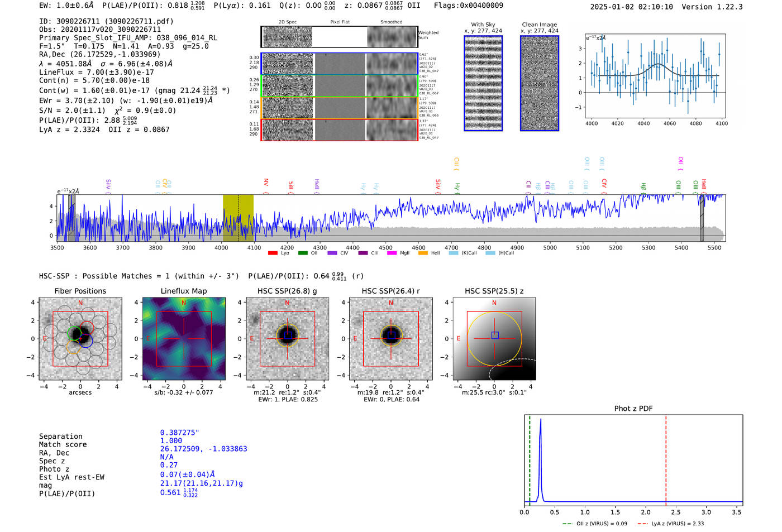This screenshot has height=532, width=782.
Task: Click the magenta MgII legend swatch
Action: click(392, 253)
